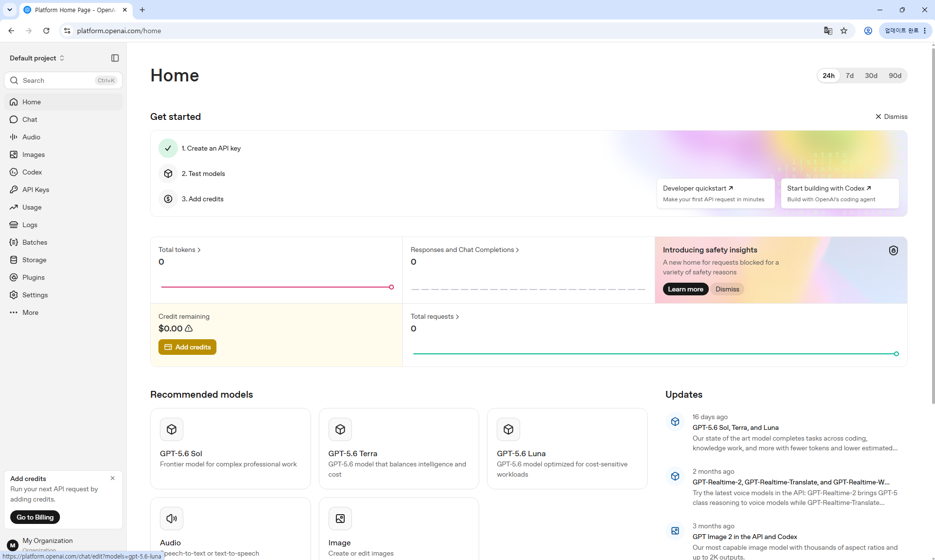This screenshot has height=560, width=935.
Task: Open the Image recommended model card
Action: pos(399,529)
